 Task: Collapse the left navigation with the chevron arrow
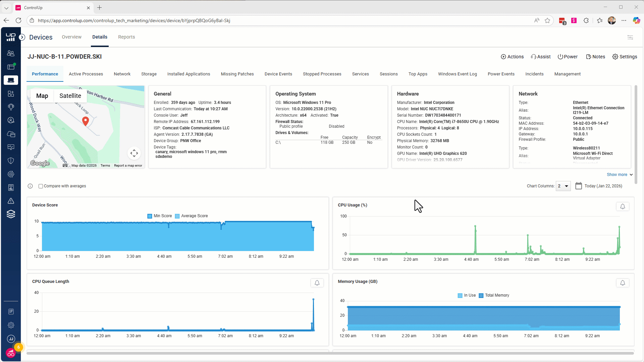pyautogui.click(x=22, y=37)
